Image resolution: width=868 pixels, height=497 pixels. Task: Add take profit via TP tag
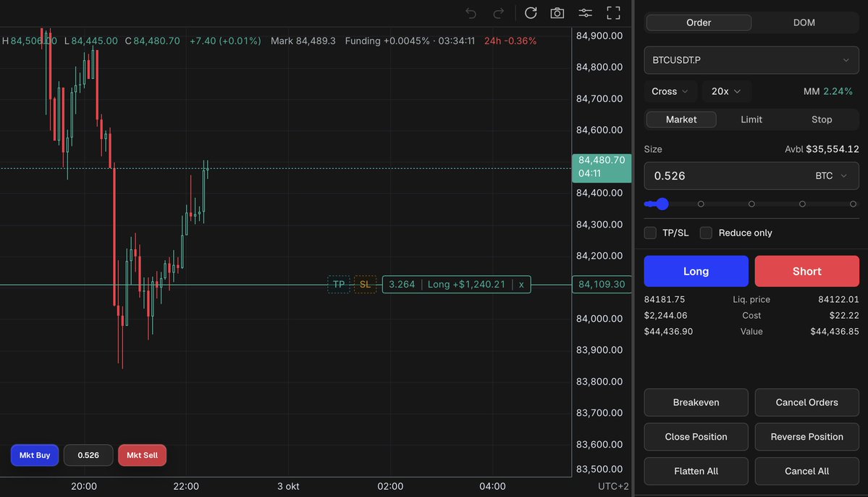(x=339, y=284)
